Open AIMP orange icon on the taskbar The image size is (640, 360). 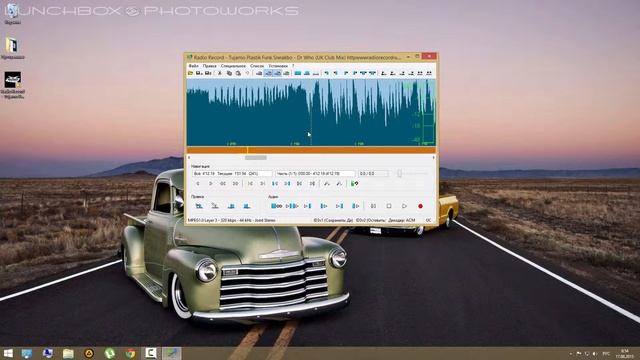(x=89, y=353)
